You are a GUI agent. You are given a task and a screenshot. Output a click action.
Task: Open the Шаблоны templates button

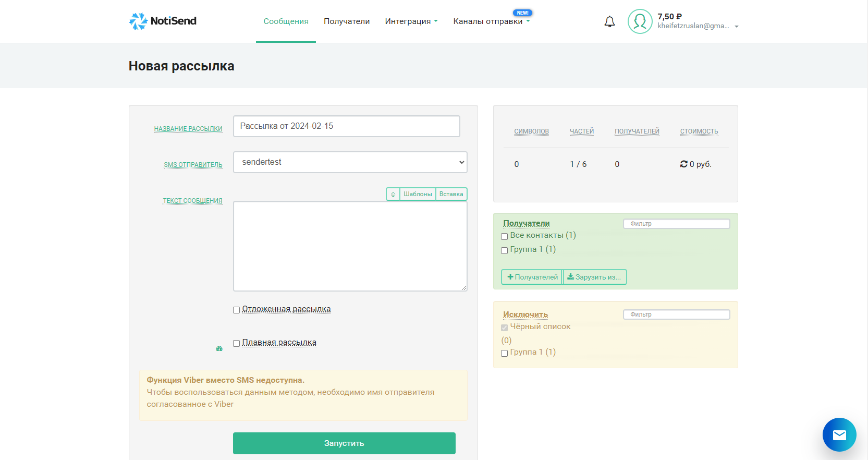(418, 194)
